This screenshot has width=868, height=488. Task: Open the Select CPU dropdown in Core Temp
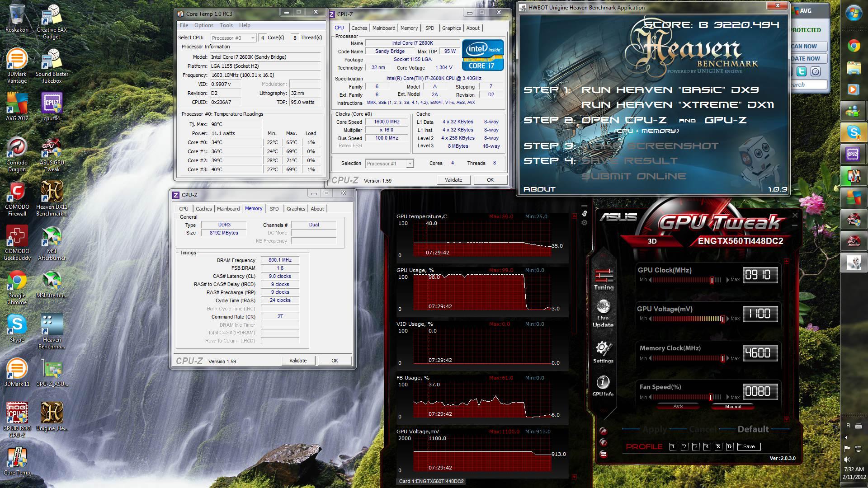[x=233, y=38]
